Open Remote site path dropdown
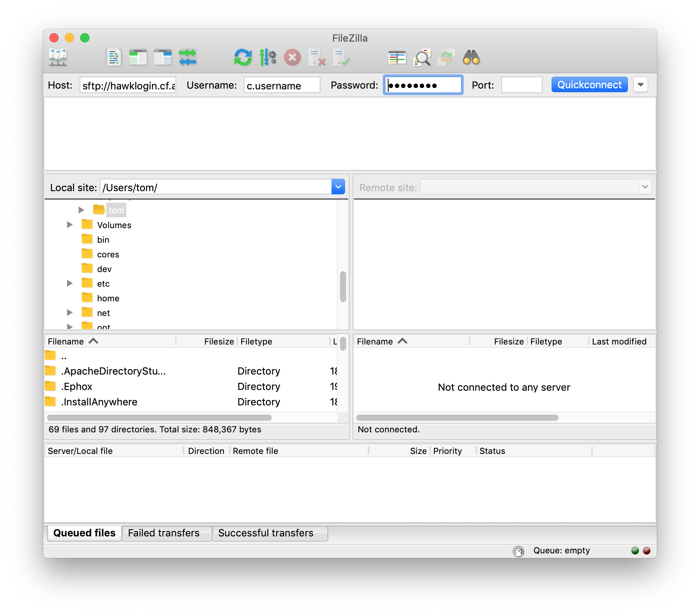The image size is (700, 615). click(x=645, y=187)
